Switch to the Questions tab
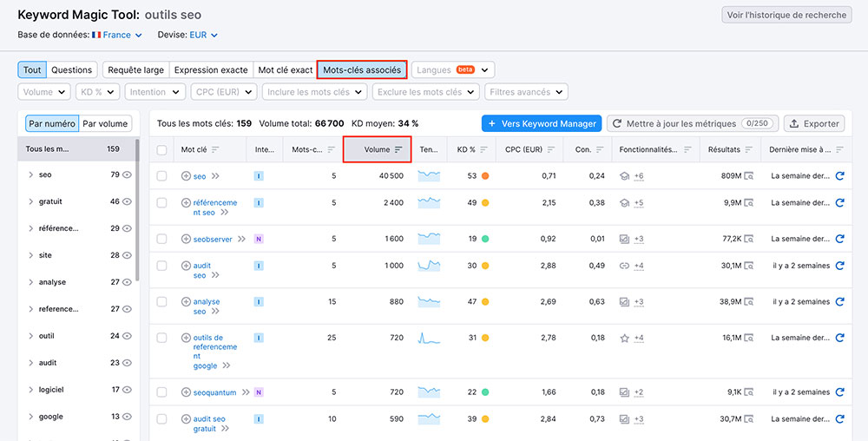This screenshot has width=868, height=441. 72,69
